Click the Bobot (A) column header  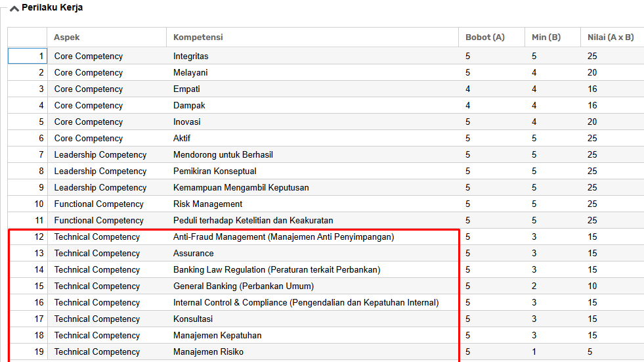click(492, 37)
